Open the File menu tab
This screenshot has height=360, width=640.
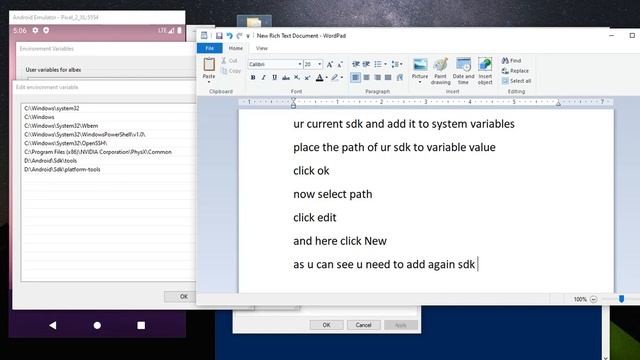click(209, 48)
